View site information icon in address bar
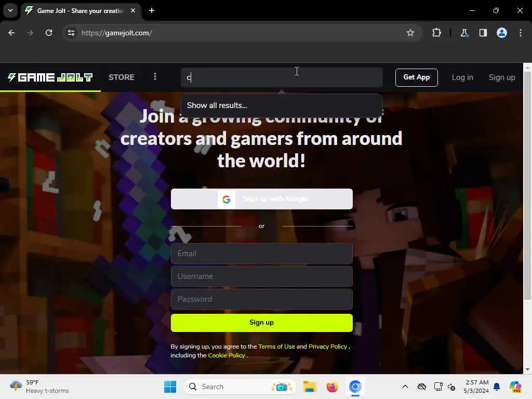This screenshot has width=532, height=399. 71,33
